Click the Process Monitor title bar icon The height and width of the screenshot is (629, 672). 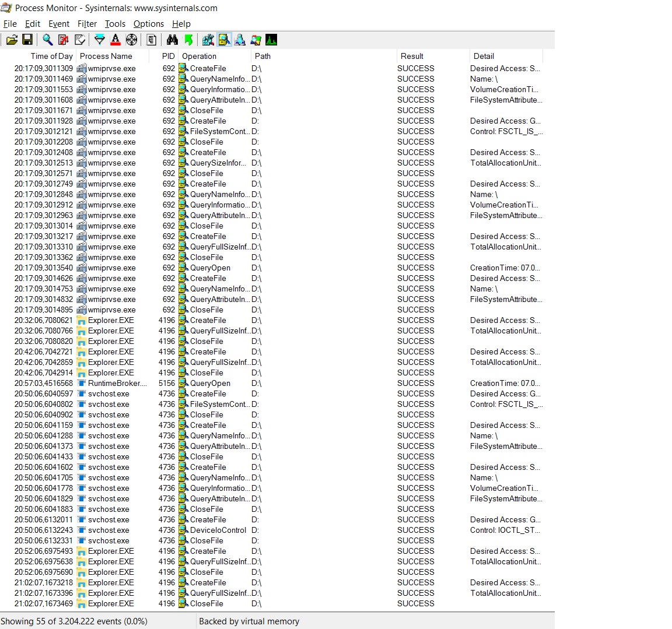6,7
